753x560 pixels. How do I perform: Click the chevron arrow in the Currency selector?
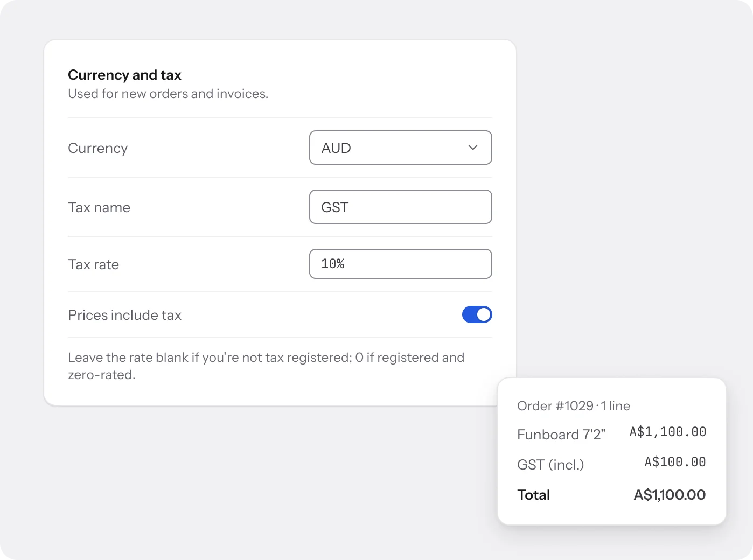[x=473, y=148]
